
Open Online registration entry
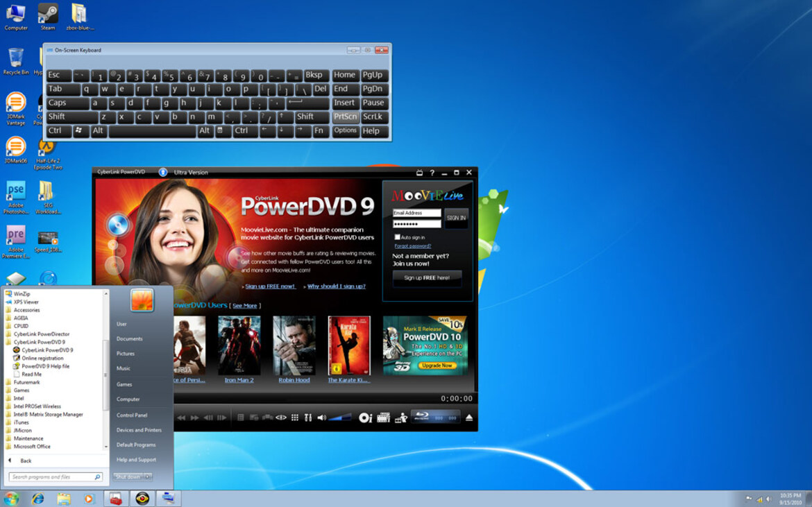[x=42, y=358]
